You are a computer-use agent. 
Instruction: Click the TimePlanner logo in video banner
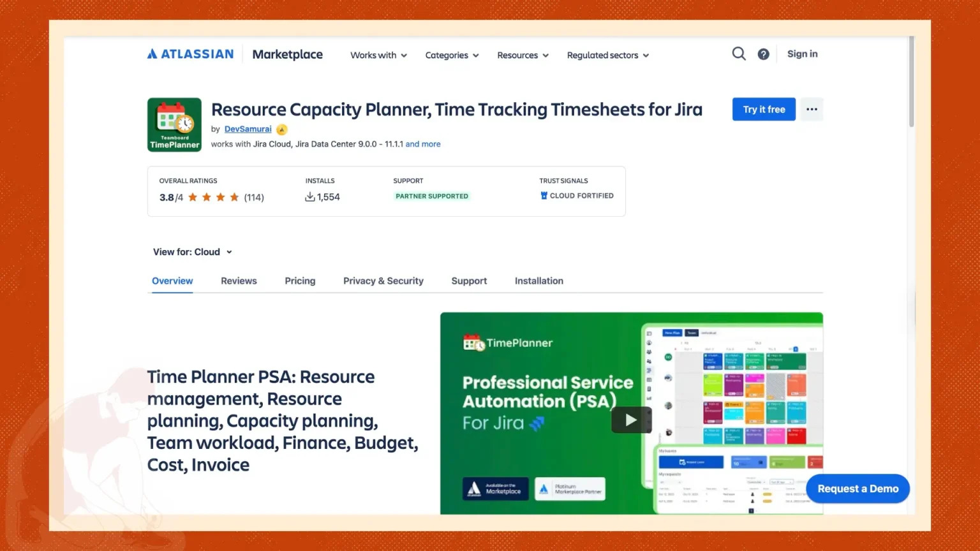coord(508,343)
